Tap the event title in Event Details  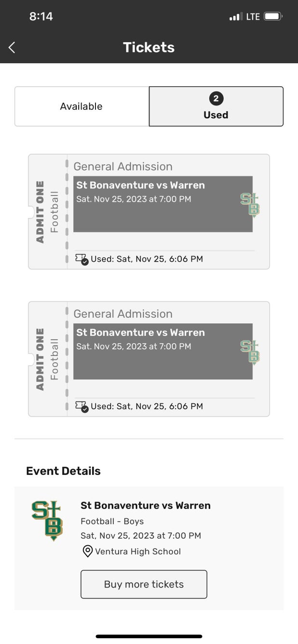tap(145, 505)
